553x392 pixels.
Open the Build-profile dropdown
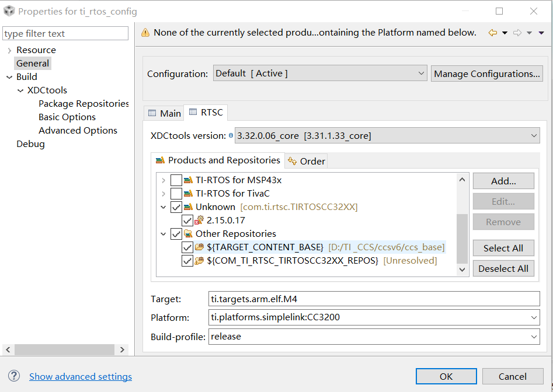pos(374,337)
